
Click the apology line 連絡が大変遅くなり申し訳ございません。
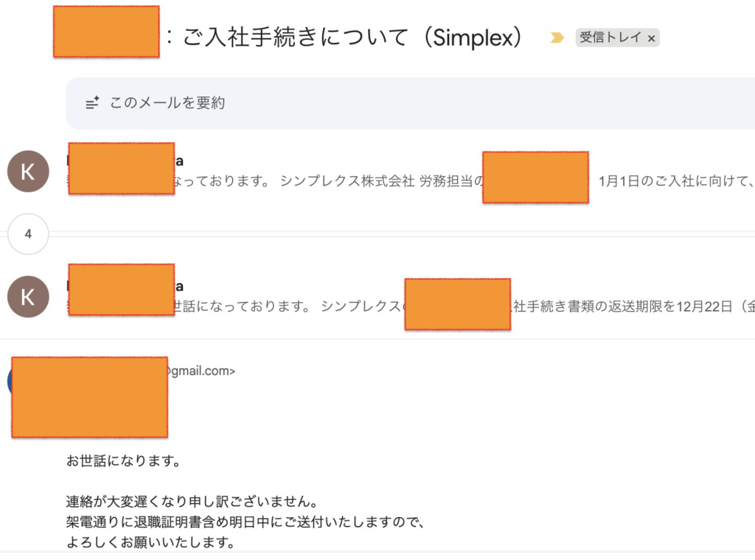click(192, 503)
